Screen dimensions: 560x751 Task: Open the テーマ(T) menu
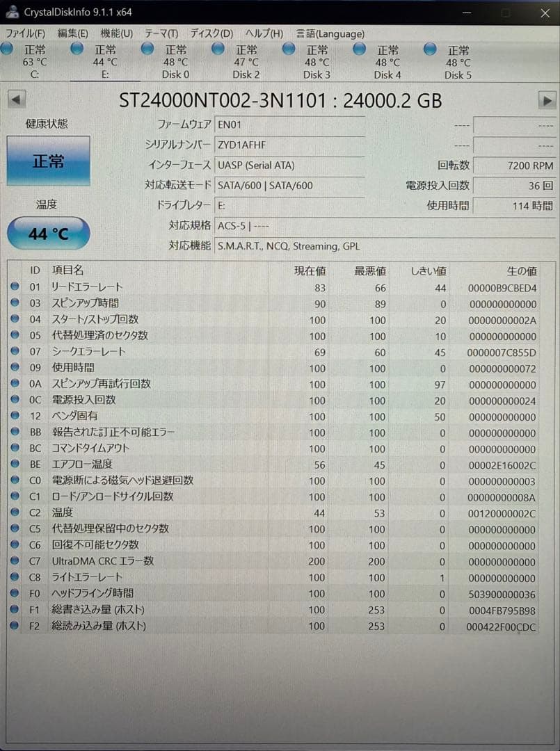[161, 33]
